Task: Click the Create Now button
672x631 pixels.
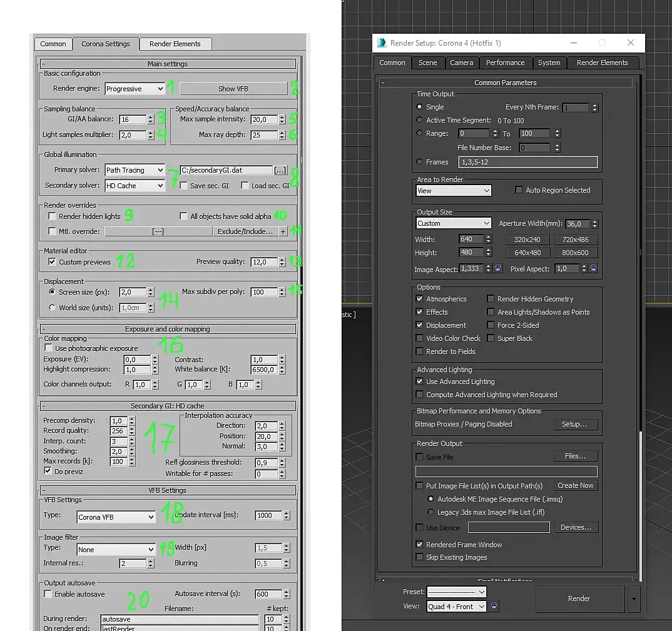Action: (575, 485)
